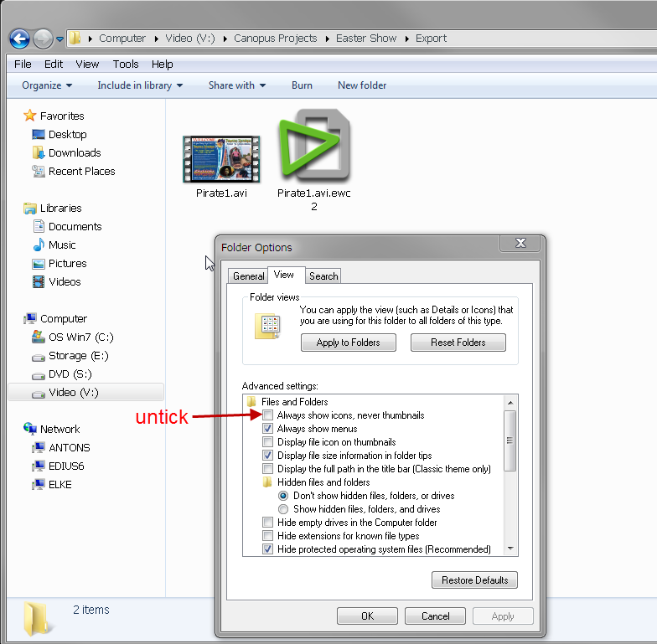Toggle Hide empty drives in Computer folder
This screenshot has width=657, height=644.
tap(268, 523)
